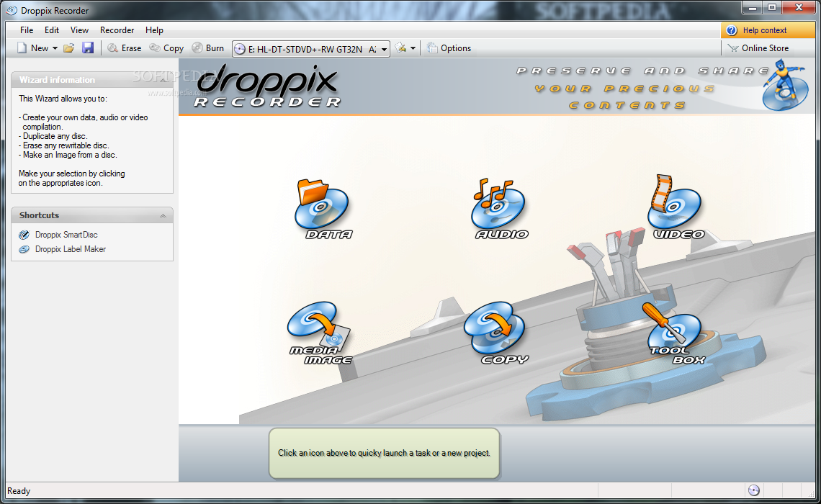Open Options from the toolbar
Viewport: 821px width, 504px height.
(449, 48)
